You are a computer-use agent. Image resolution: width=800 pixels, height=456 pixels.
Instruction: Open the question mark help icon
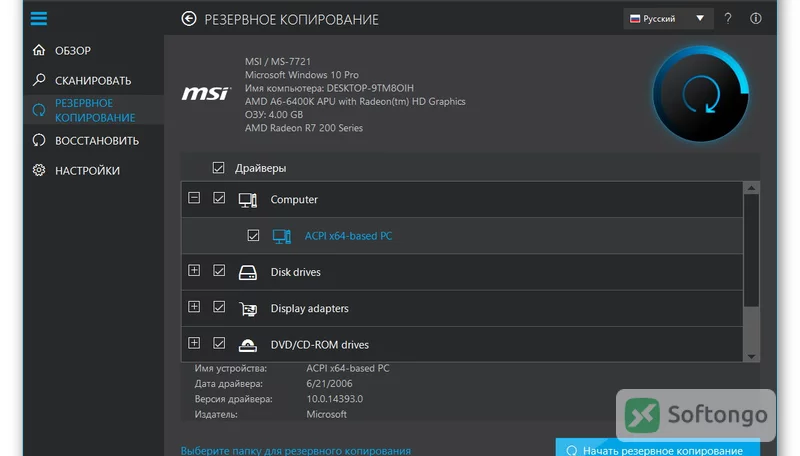point(728,19)
